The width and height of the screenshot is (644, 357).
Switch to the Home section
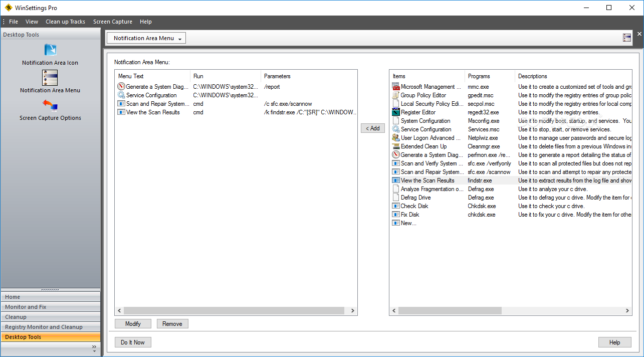[50, 297]
